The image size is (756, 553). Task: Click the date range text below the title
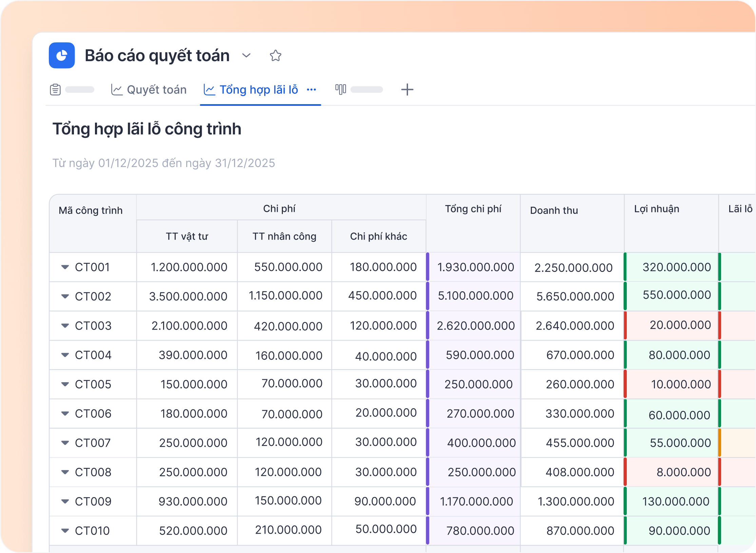point(163,163)
